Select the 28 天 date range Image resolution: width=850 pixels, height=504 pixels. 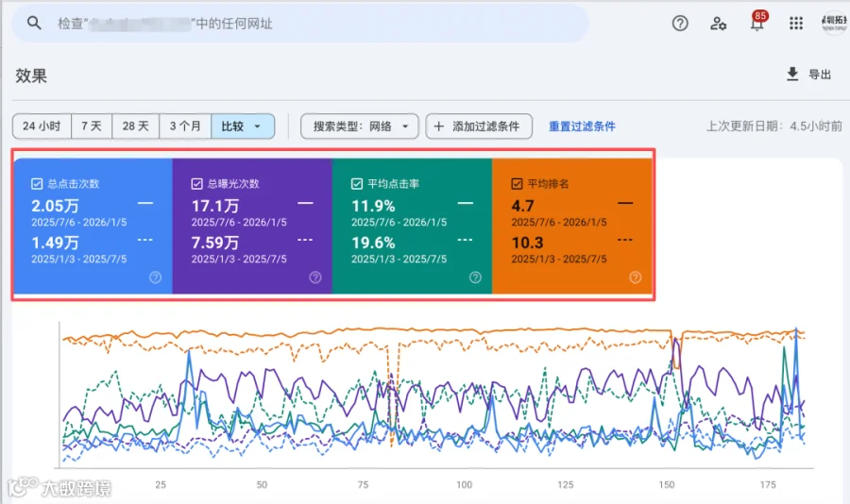pos(135,126)
